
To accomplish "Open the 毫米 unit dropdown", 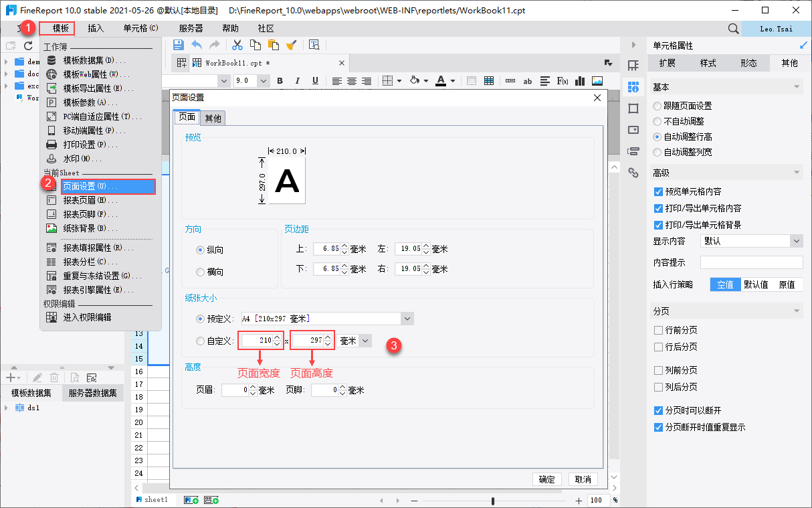I will click(x=365, y=341).
